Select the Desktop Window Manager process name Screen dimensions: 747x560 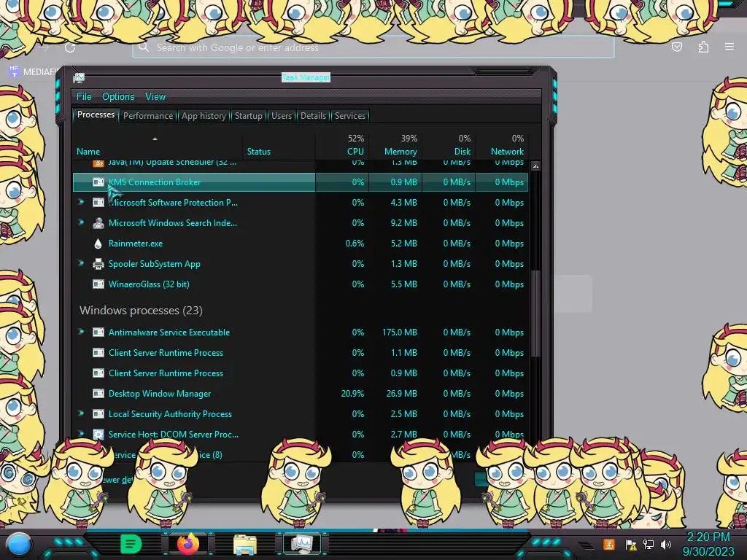point(160,394)
